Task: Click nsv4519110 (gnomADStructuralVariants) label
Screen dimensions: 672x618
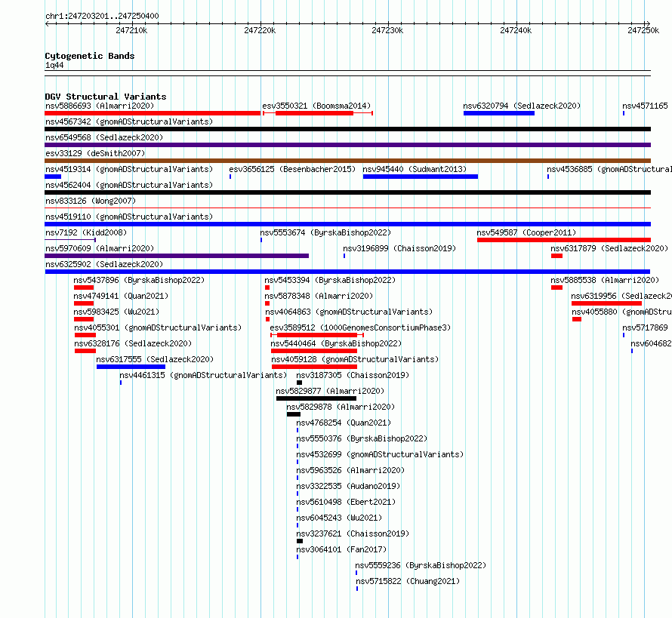Action: [129, 217]
